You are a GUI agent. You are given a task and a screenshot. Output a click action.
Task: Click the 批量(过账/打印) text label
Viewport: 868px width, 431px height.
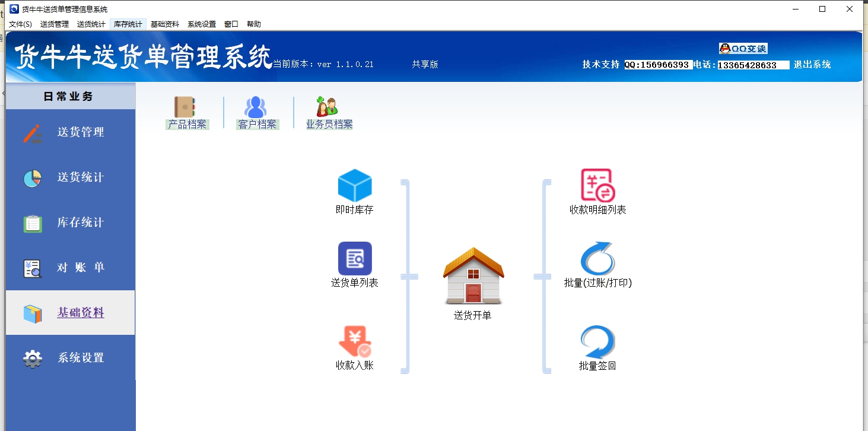pos(598,283)
